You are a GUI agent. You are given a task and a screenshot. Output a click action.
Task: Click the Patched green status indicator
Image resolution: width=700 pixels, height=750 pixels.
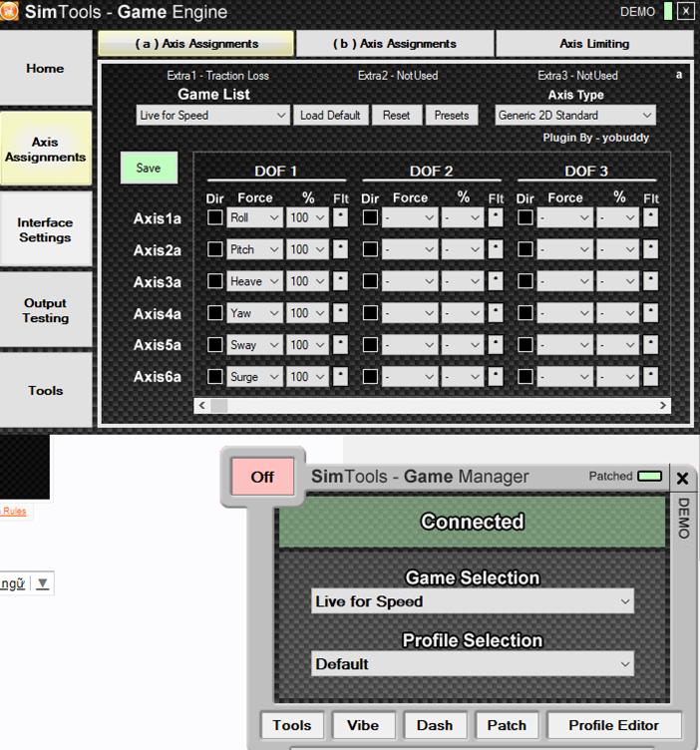[x=650, y=476]
